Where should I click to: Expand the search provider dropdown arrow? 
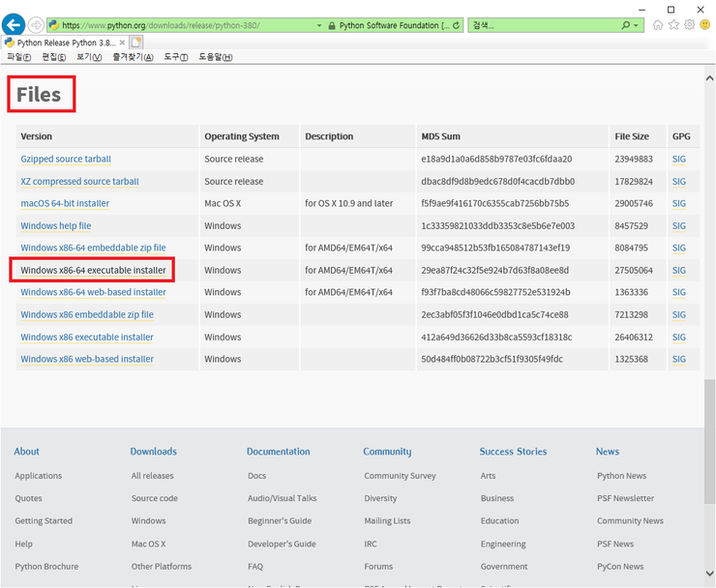[x=636, y=25]
